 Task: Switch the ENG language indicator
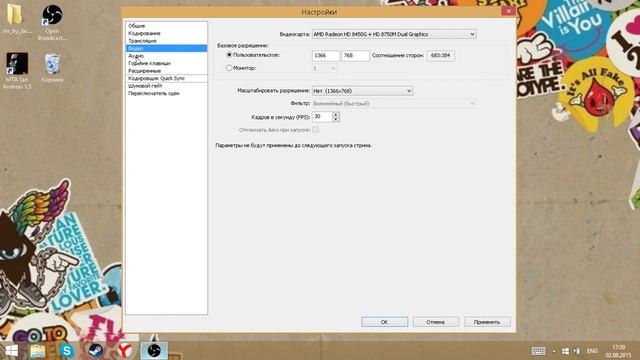tap(592, 351)
